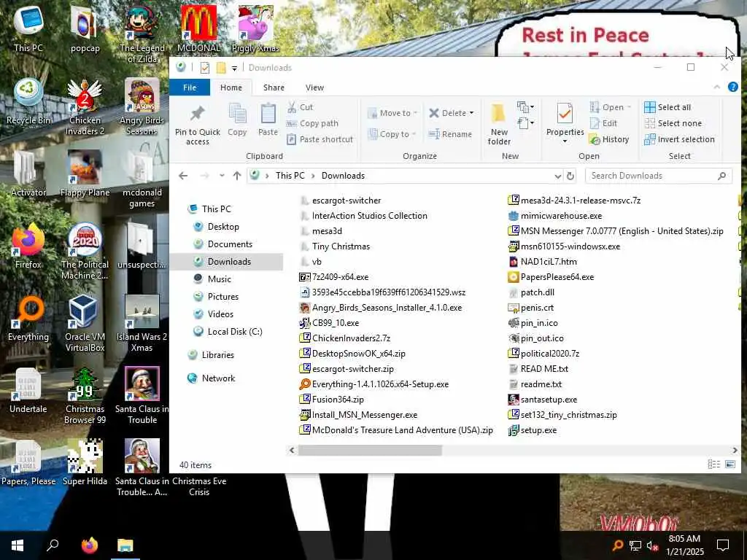Expand the address bar history dropdown

tap(558, 176)
